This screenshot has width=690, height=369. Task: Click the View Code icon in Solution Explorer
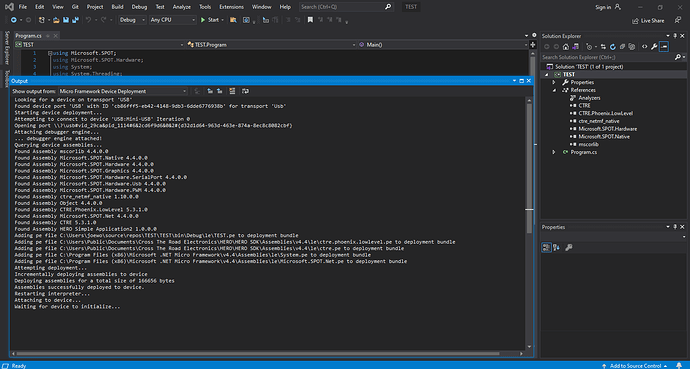[x=645, y=47]
